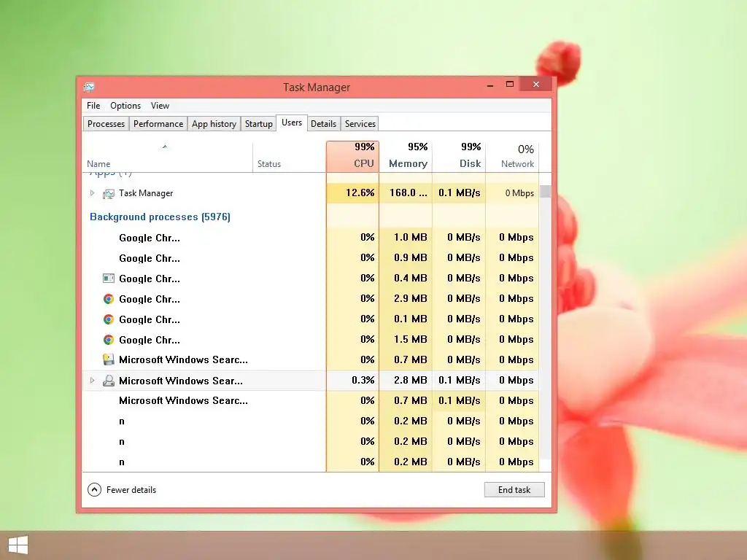Select the Task Manager app row icon
Screen dimensions: 747x560
[109, 193]
